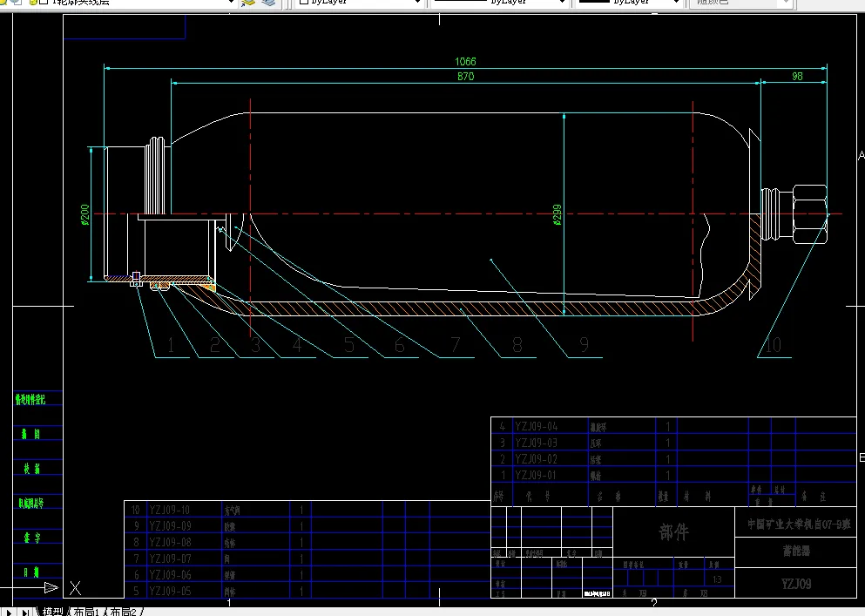Click callout number 10 near the valve
Image resolution: width=865 pixels, height=616 pixels.
click(x=773, y=346)
